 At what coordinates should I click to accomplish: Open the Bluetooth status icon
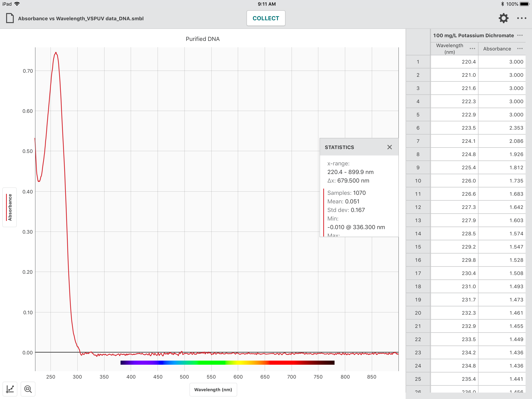click(x=502, y=4)
